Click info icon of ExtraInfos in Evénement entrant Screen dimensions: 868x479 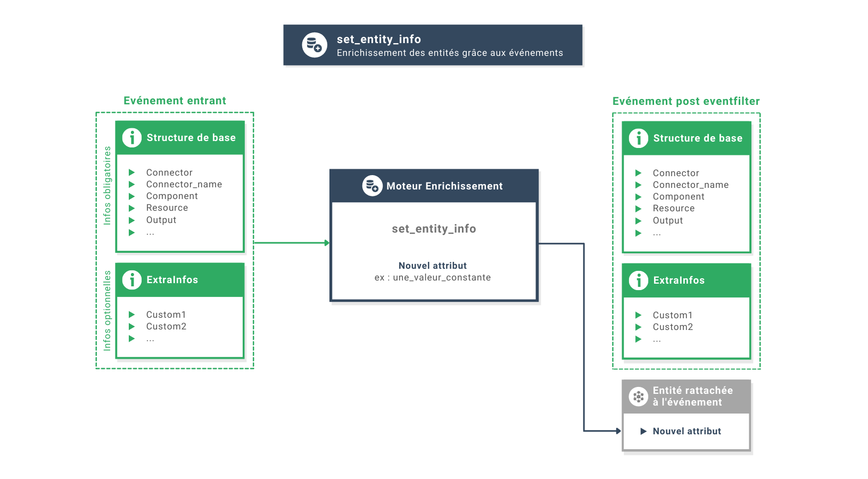pyautogui.click(x=132, y=280)
